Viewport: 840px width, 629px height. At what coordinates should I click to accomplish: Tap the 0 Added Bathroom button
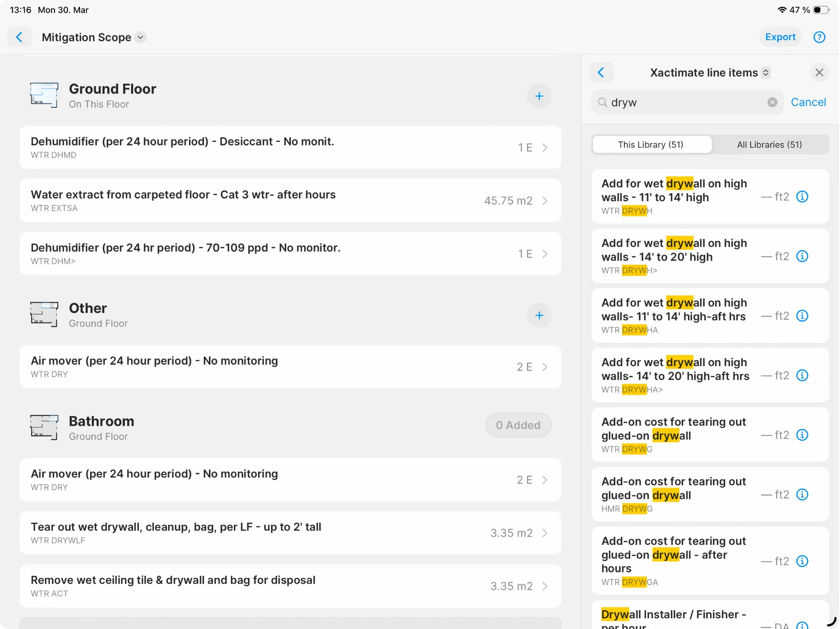click(518, 425)
